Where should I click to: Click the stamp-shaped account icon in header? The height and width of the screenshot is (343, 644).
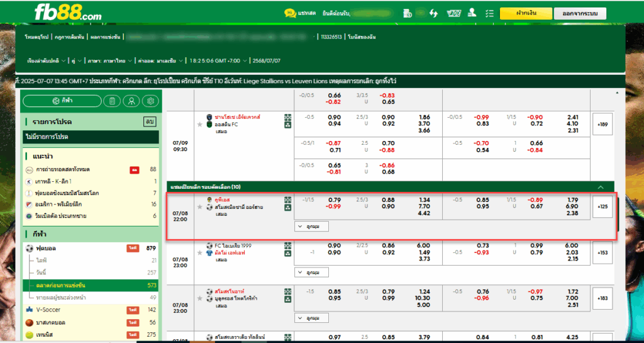tap(472, 13)
